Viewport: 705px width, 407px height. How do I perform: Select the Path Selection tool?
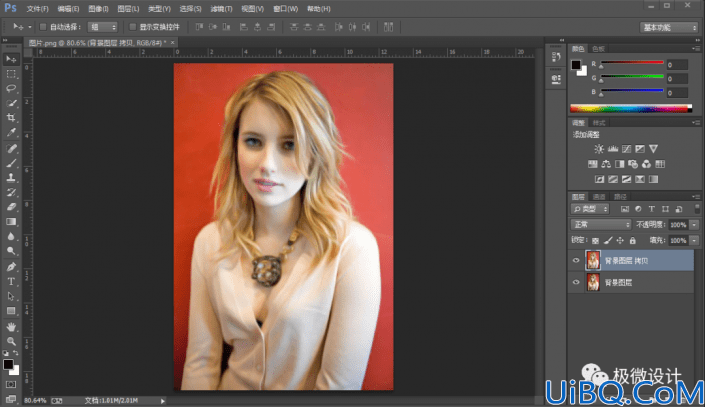point(11,296)
